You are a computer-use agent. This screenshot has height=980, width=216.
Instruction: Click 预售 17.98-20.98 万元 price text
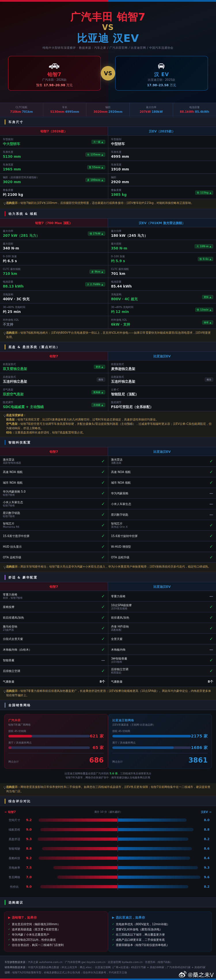tap(54, 85)
